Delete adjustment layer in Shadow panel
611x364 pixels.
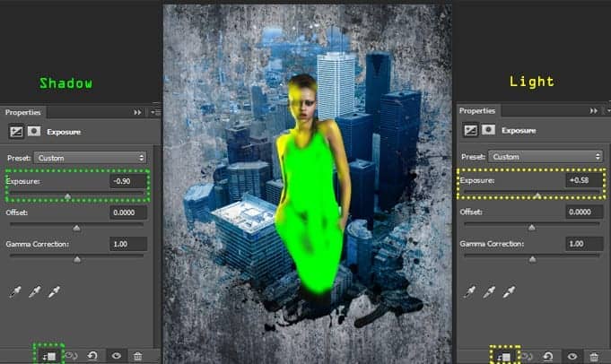(137, 356)
